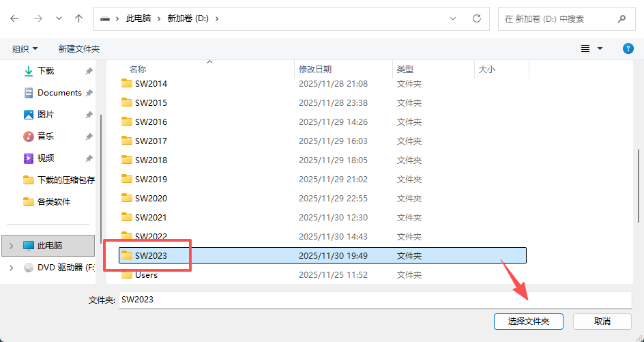The height and width of the screenshot is (342, 644).
Task: Go up one folder level
Action: pos(79,18)
